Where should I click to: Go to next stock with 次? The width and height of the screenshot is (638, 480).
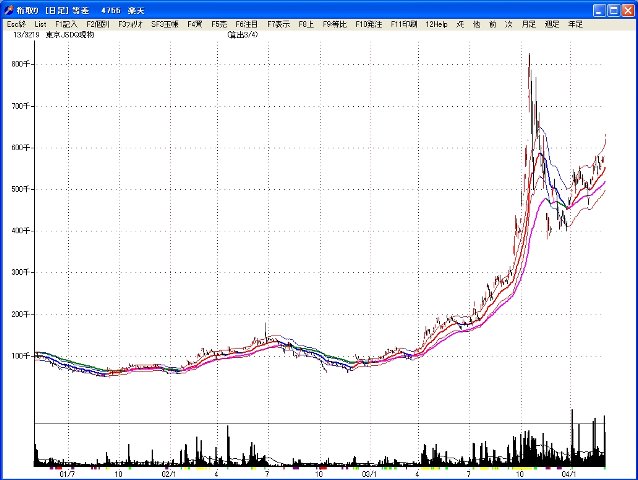point(509,22)
